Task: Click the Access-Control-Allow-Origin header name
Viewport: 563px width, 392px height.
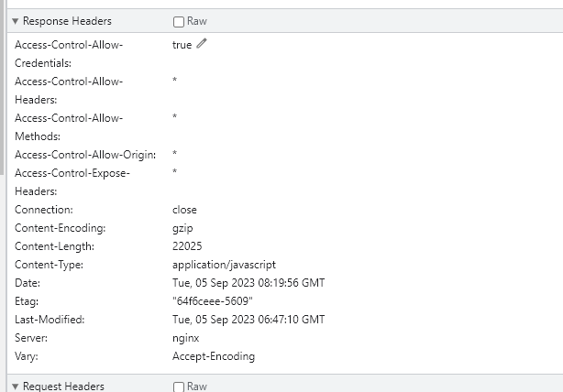Action: tap(85, 154)
